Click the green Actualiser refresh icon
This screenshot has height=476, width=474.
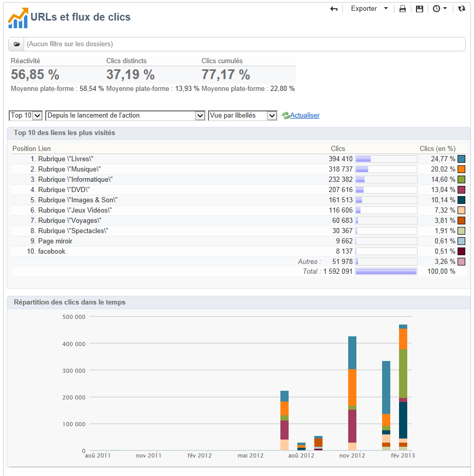[x=286, y=116]
